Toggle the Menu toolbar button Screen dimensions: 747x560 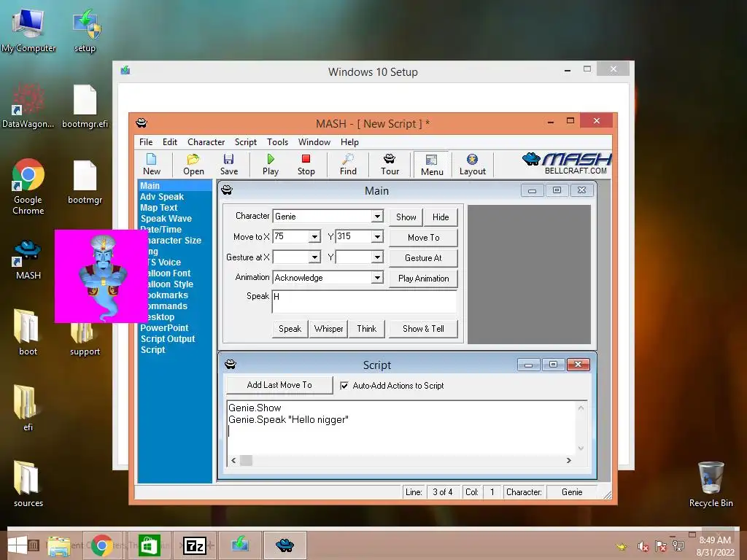pos(432,165)
